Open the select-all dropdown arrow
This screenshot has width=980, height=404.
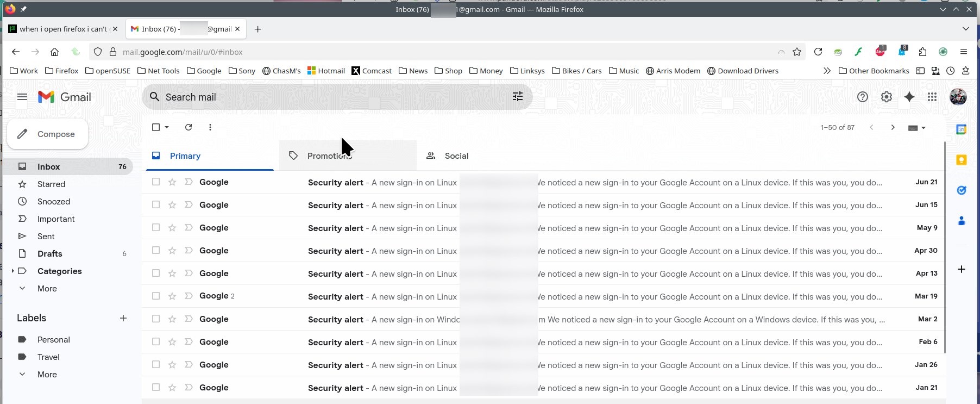pyautogui.click(x=167, y=127)
